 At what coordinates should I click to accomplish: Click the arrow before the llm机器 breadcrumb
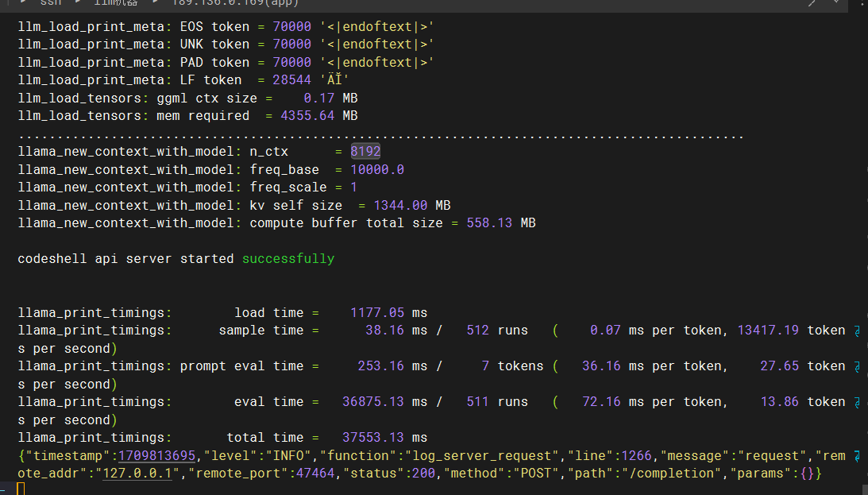[78, 2]
